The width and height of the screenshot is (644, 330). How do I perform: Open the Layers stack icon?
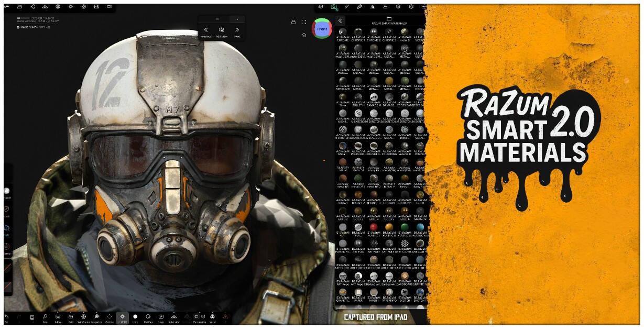click(x=398, y=7)
